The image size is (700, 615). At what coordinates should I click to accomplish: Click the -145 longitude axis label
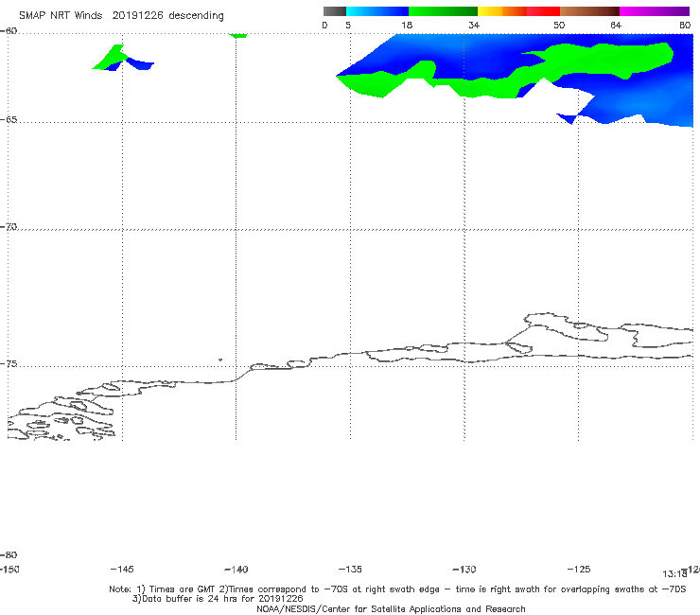122,569
